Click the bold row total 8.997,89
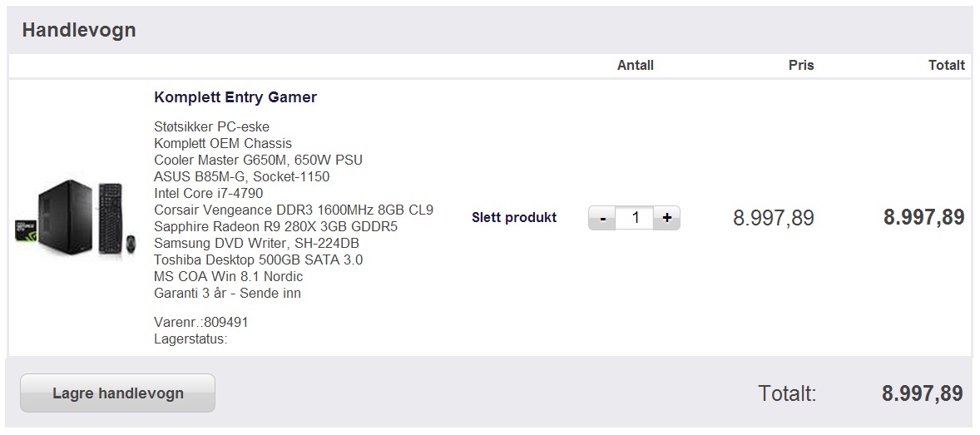This screenshot has height=435, width=980. click(x=923, y=218)
